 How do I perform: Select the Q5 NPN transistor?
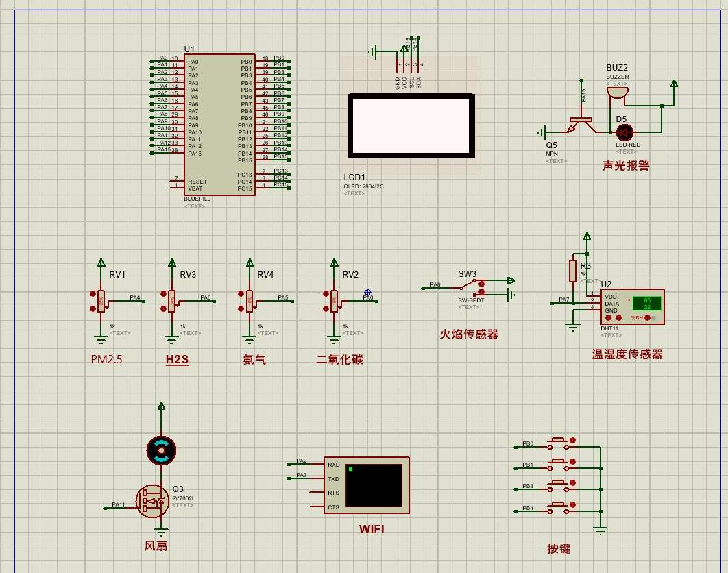coord(581,124)
